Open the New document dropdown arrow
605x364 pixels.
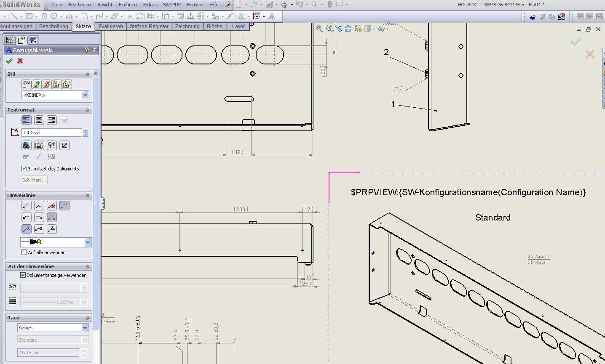[x=246, y=5]
